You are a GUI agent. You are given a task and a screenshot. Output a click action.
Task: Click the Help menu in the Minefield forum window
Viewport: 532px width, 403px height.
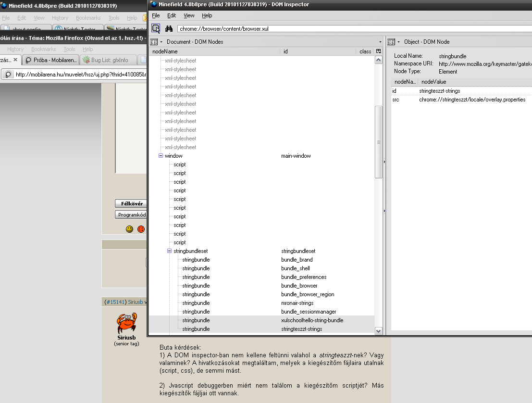pyautogui.click(x=87, y=49)
